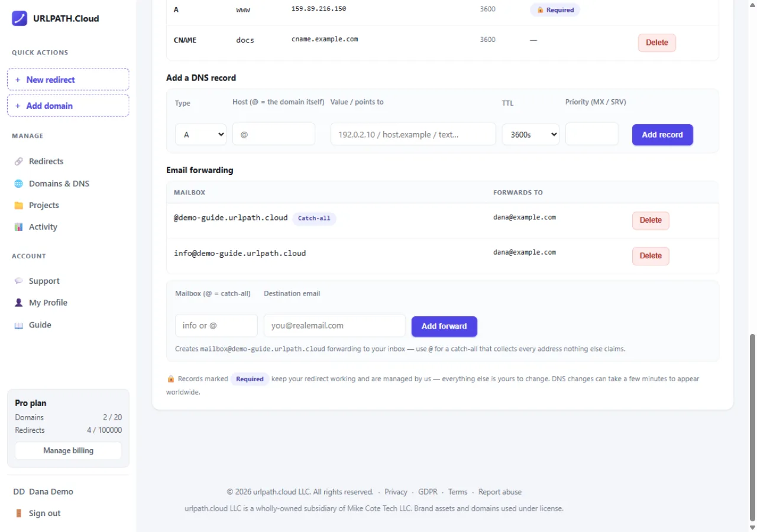Image resolution: width=757 pixels, height=532 pixels.
Task: Click the plus icon on New redirect
Action: pyautogui.click(x=18, y=80)
